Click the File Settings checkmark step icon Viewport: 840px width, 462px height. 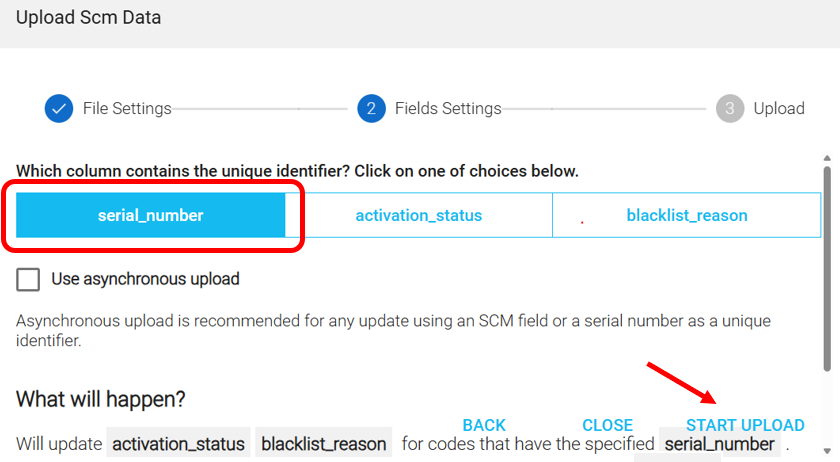point(59,109)
